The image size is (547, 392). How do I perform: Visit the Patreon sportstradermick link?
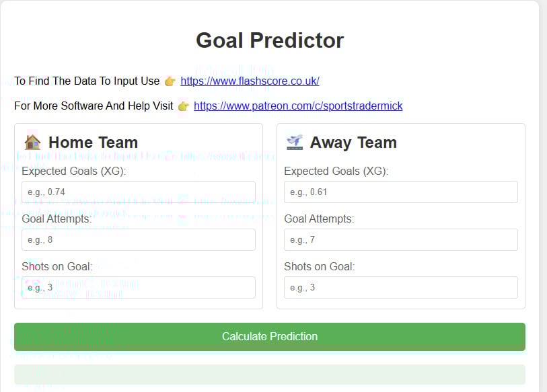(x=298, y=106)
